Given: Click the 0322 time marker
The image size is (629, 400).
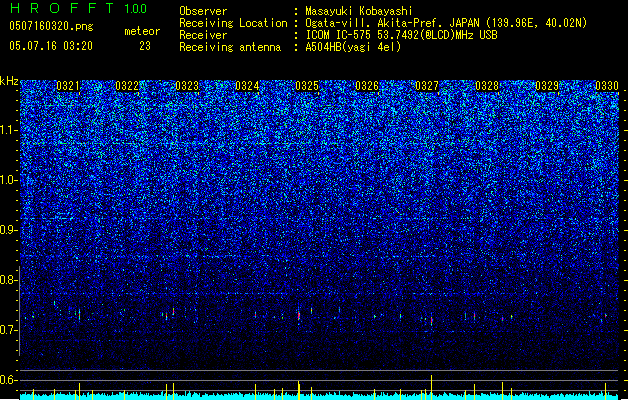Looking at the screenshot, I should pos(127,86).
